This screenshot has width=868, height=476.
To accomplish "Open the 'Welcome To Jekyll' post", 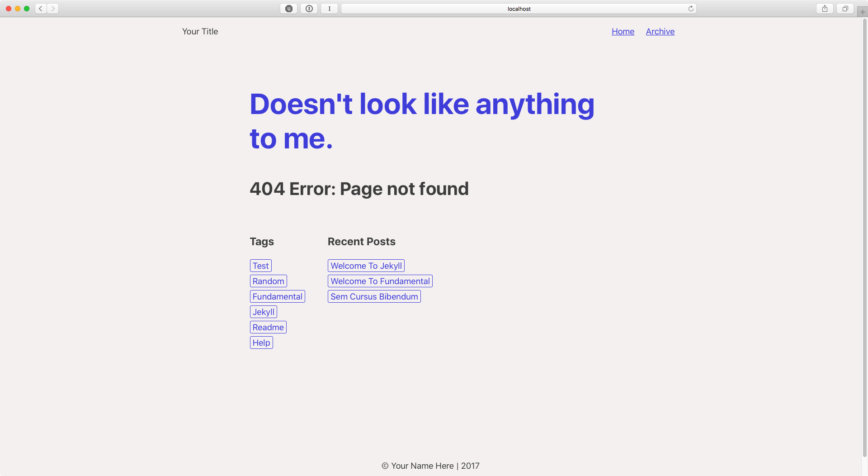I will (x=366, y=266).
